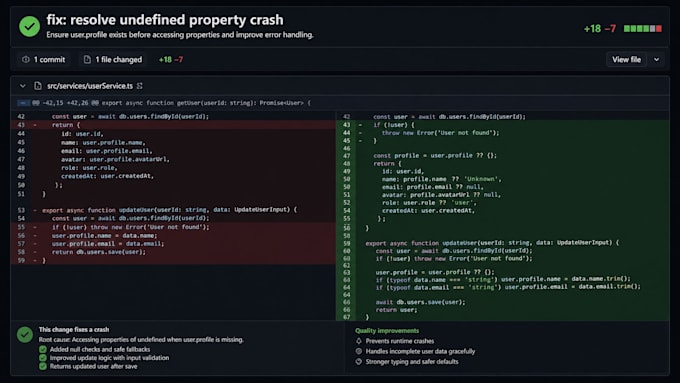Click the shield icon by Stronger typing and safer defaults

359,361
